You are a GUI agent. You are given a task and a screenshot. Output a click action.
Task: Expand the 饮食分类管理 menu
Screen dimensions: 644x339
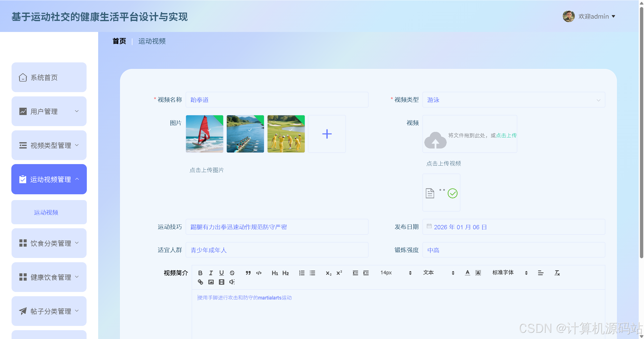coord(49,243)
